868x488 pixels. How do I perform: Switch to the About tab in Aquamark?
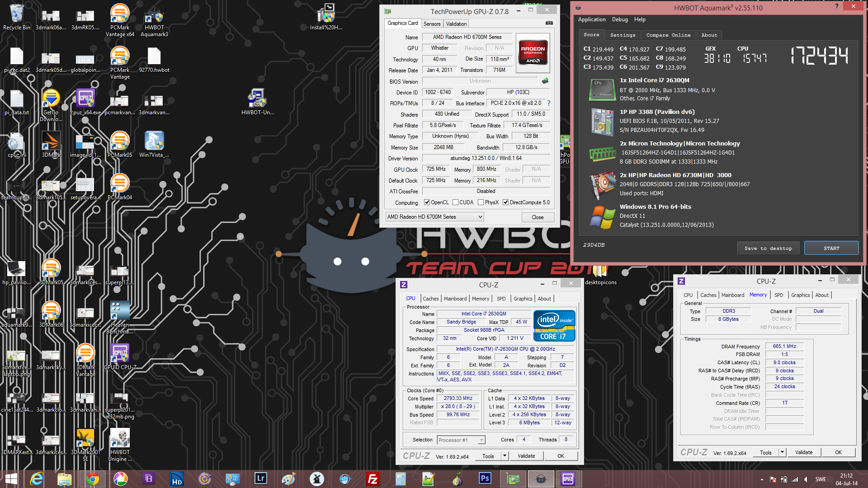(x=709, y=35)
